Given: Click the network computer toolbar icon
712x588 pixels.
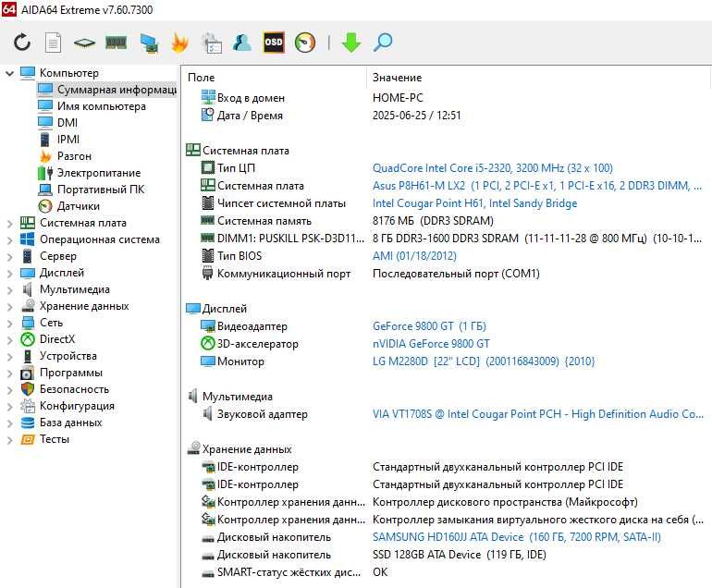Looking at the screenshot, I should [149, 43].
